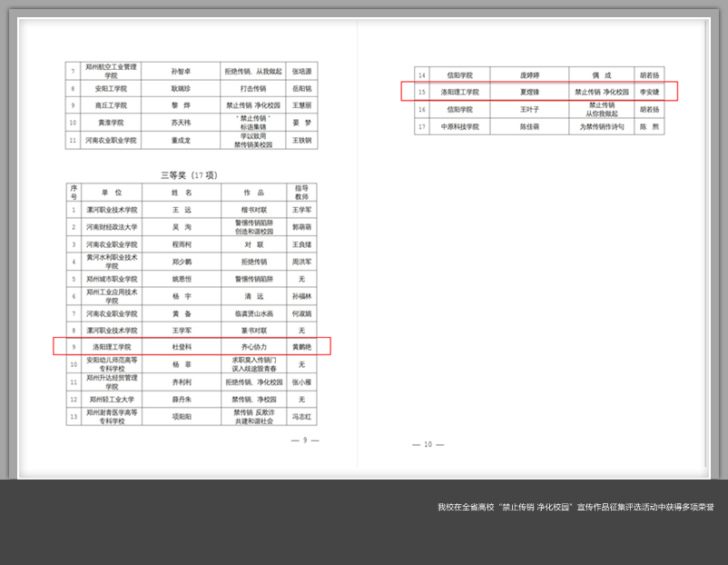This screenshot has width=728, height=565.
Task: Click the 单位 column header
Action: click(x=111, y=193)
